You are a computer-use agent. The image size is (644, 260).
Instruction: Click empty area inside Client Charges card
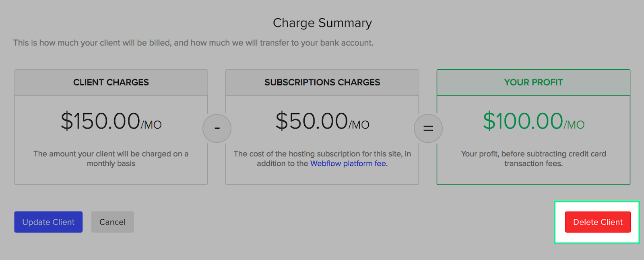pos(111,177)
